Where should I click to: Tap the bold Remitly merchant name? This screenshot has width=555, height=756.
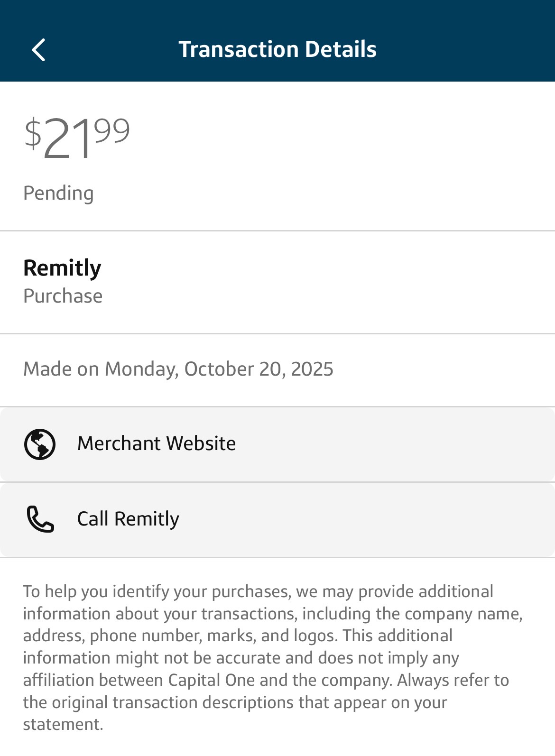(x=62, y=268)
